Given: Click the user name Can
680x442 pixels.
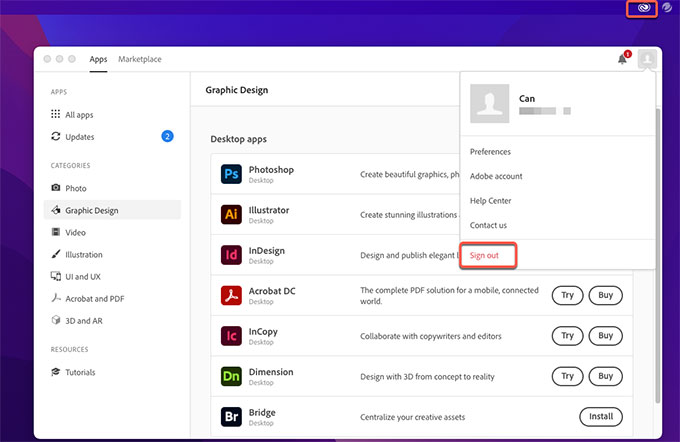Looking at the screenshot, I should [x=527, y=98].
